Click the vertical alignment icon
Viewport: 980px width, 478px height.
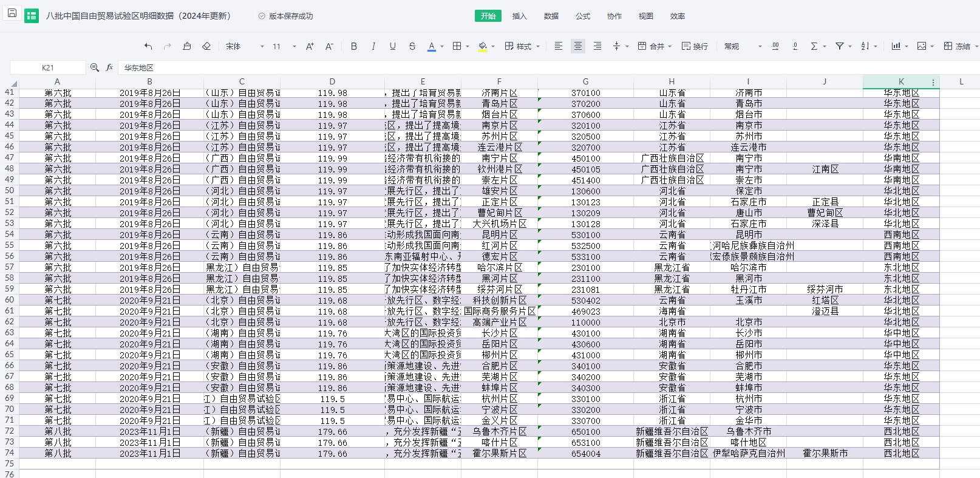(617, 46)
